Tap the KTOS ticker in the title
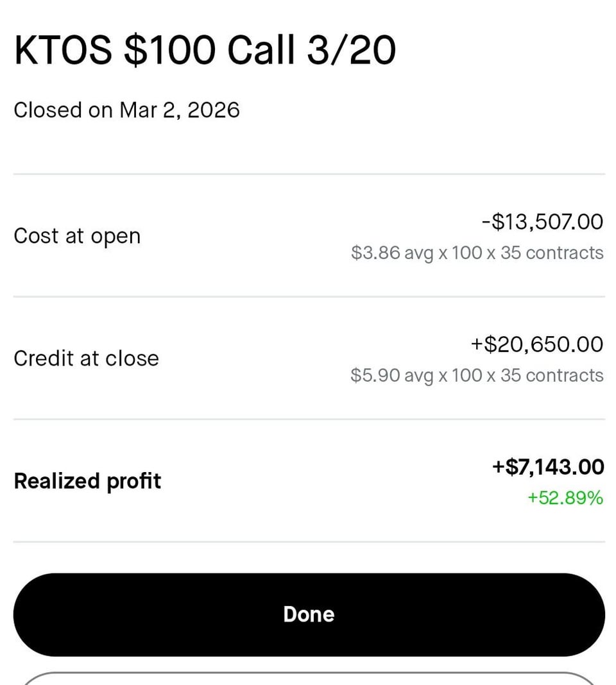The image size is (616, 685). click(x=63, y=50)
